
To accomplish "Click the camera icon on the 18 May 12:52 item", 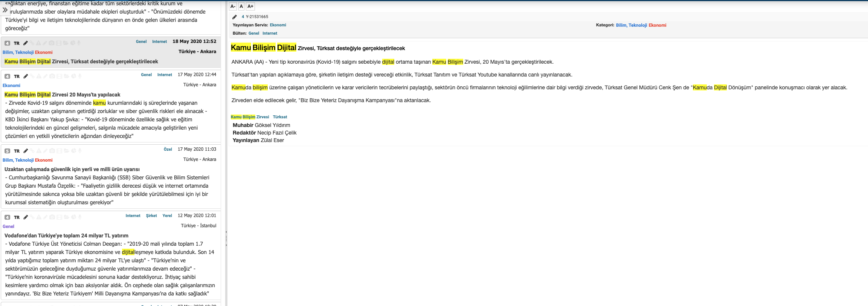I will 52,43.
